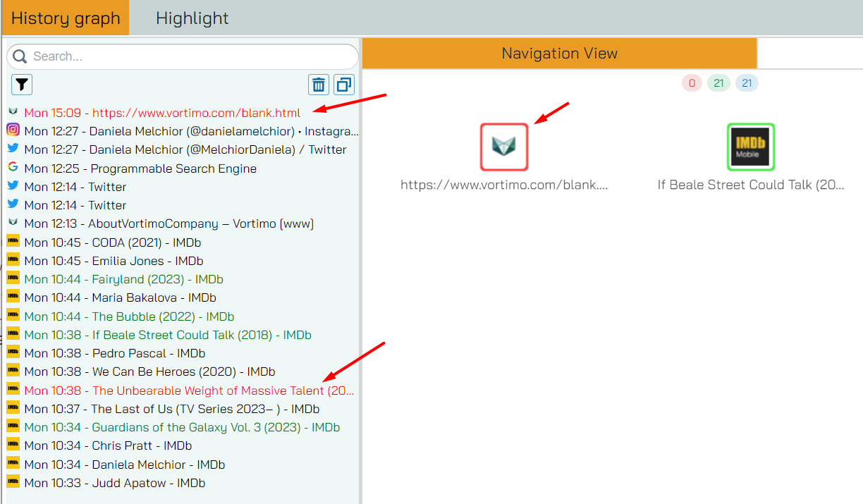Click IMDb icon beside Guardians of the Galaxy
This screenshot has height=504, width=863.
coord(13,426)
